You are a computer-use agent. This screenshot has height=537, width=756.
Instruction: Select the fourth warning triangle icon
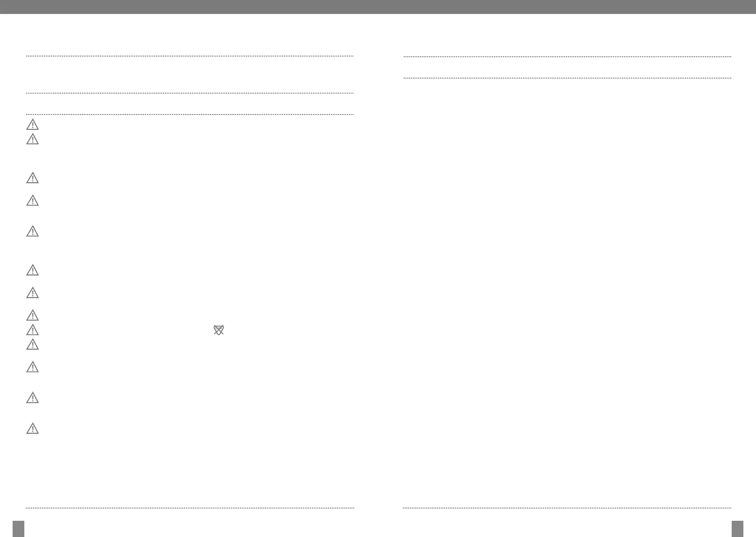(32, 200)
